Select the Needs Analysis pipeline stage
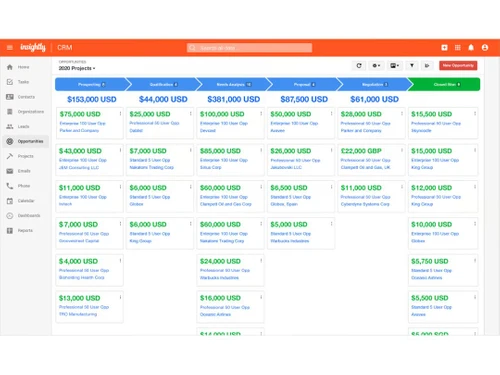This screenshot has width=500, height=375. point(234,84)
